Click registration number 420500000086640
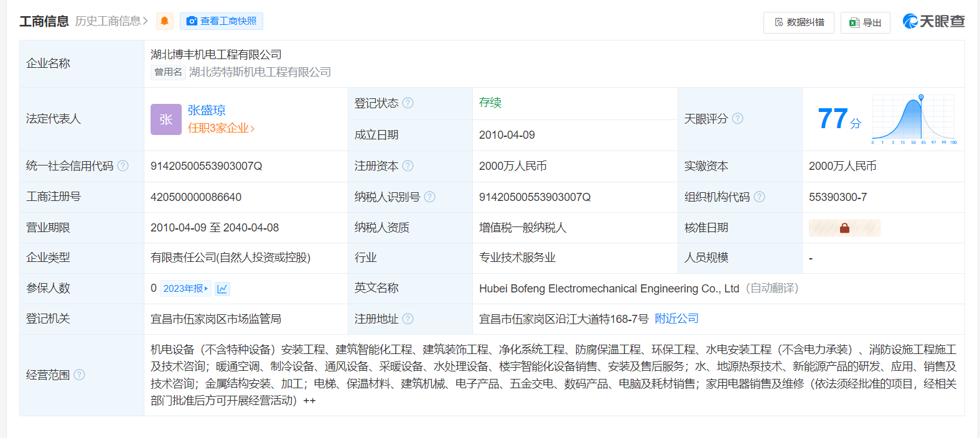 coord(196,197)
